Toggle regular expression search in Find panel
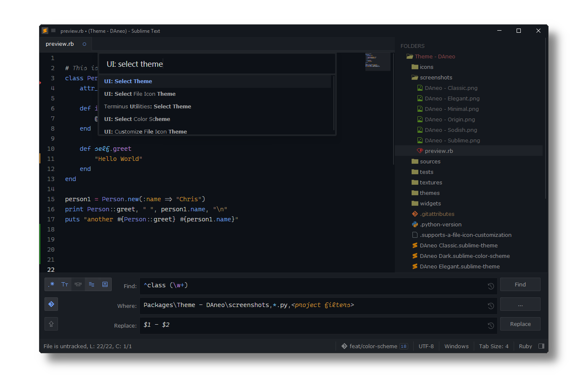Image resolution: width=588 pixels, height=378 pixels. coord(51,284)
